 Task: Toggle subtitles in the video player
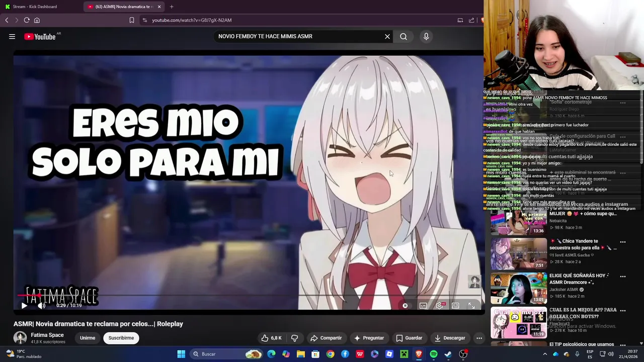point(423,305)
